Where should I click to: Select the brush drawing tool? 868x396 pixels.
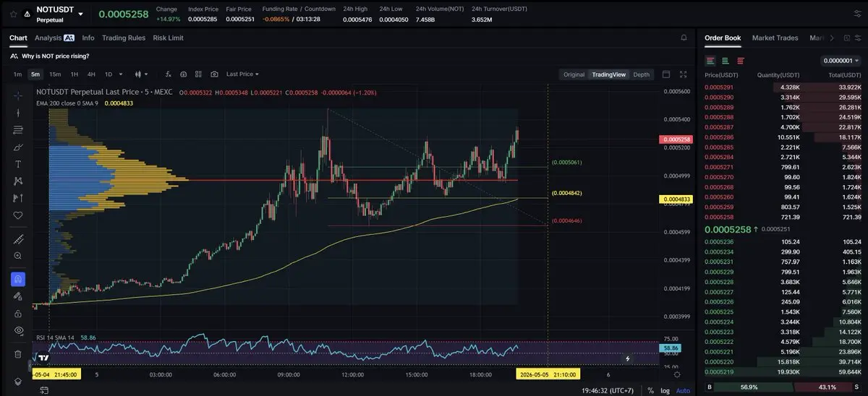click(x=18, y=147)
